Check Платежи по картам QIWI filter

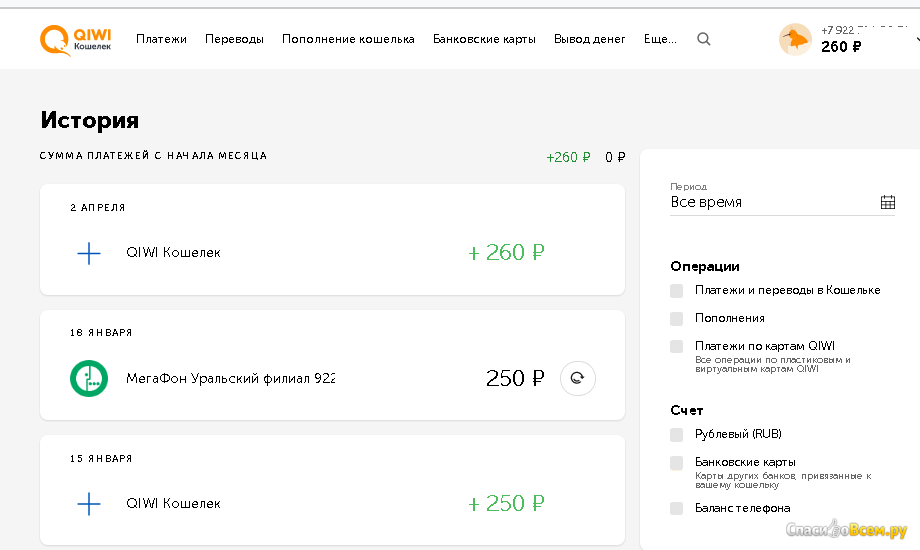click(677, 346)
